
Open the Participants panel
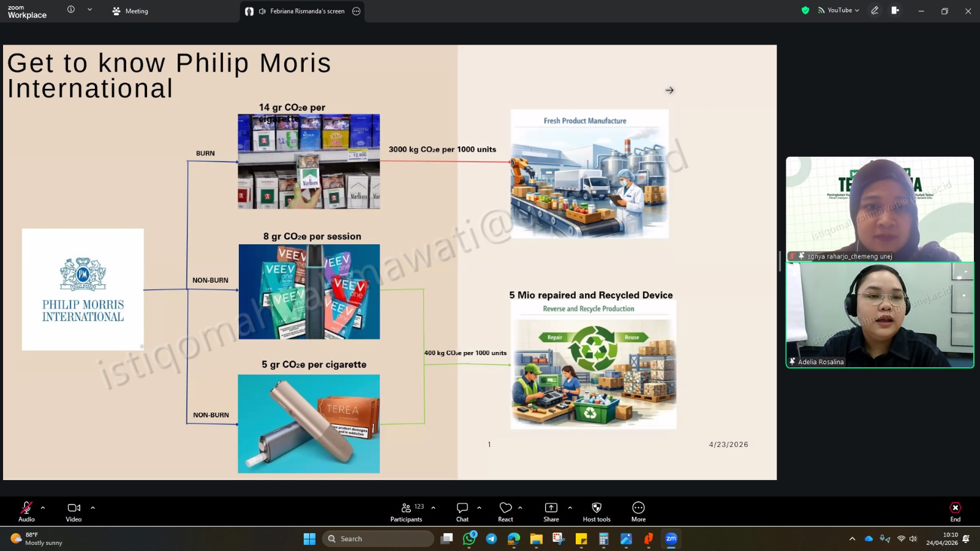407,512
